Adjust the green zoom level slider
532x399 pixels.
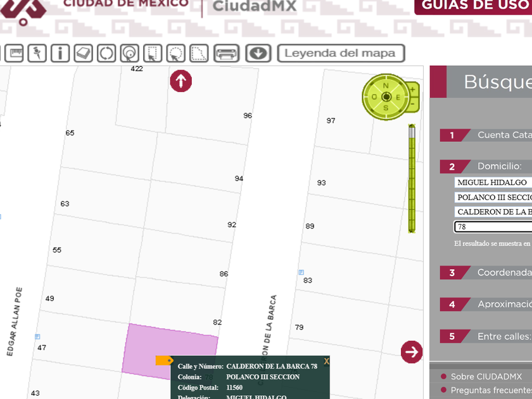(412, 179)
